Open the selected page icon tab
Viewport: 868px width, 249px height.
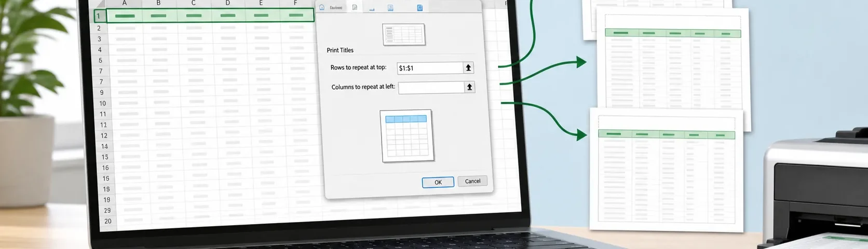pyautogui.click(x=355, y=7)
